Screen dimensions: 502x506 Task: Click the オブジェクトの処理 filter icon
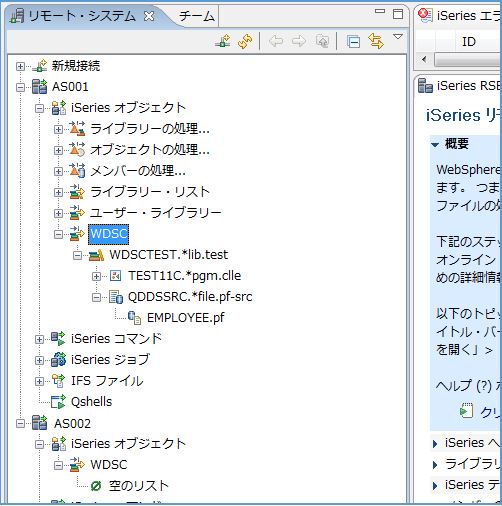(77, 150)
